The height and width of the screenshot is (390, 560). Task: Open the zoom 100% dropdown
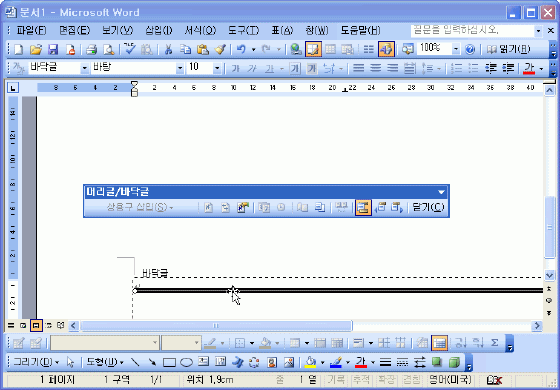click(x=456, y=49)
